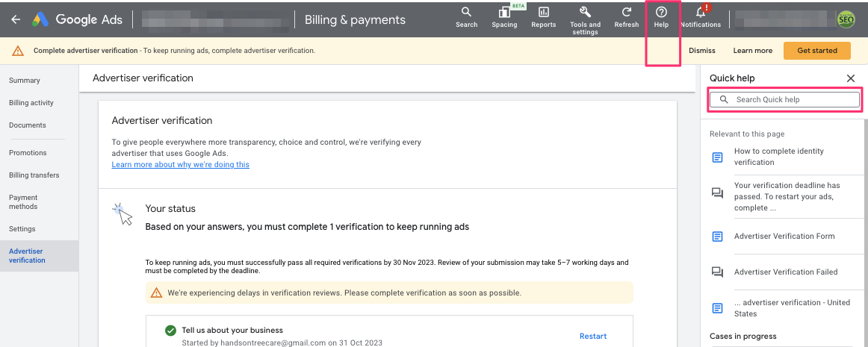Click warning icon in review delays notice
Image resolution: width=868 pixels, height=347 pixels.
157,293
